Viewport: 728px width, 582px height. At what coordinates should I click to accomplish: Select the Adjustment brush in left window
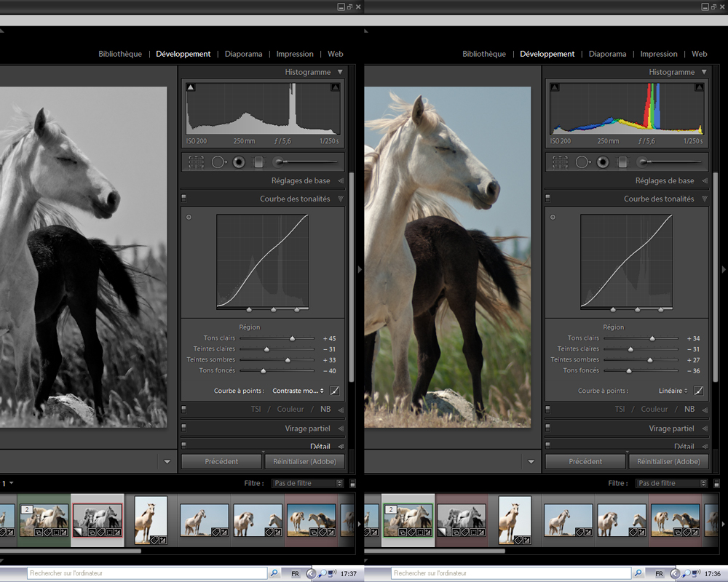pyautogui.click(x=305, y=162)
